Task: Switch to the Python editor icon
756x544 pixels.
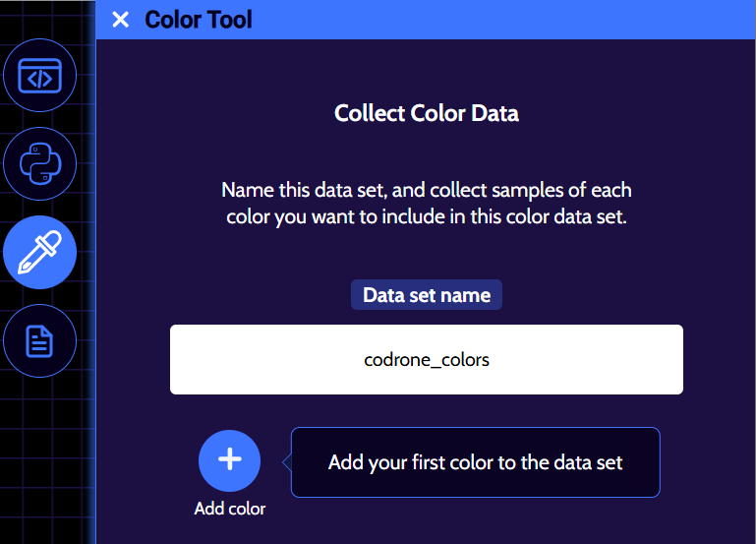Action: pyautogui.click(x=40, y=163)
